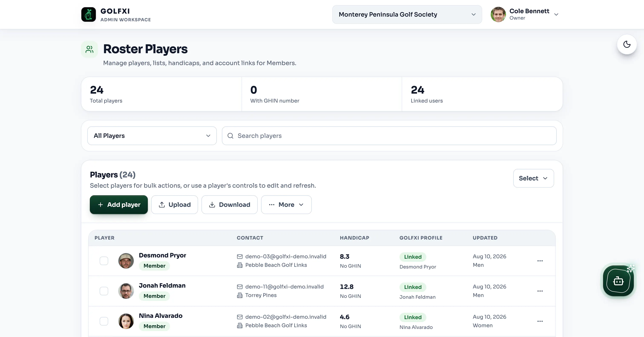644x337 pixels.
Task: Click the Upload button
Action: tap(174, 205)
